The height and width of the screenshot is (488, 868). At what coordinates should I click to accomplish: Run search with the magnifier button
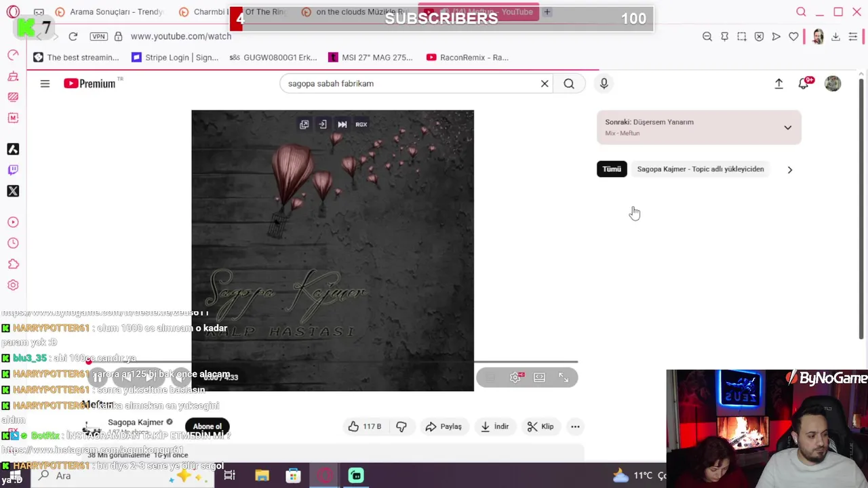pyautogui.click(x=569, y=83)
